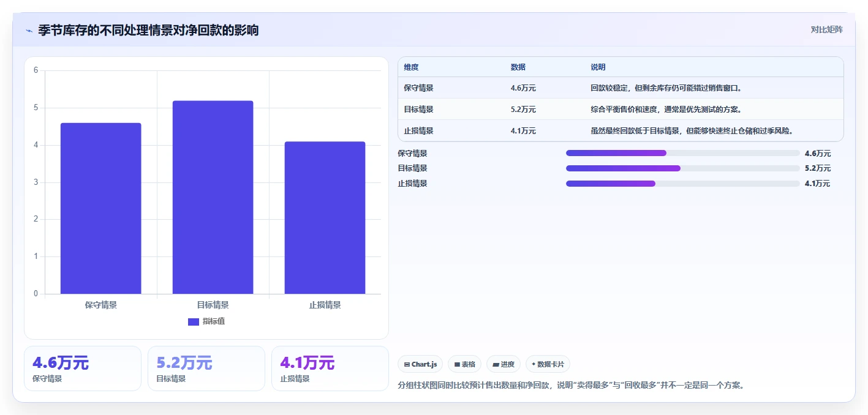
Task: Select the 止损情景 bar in the chart
Action: point(325,218)
